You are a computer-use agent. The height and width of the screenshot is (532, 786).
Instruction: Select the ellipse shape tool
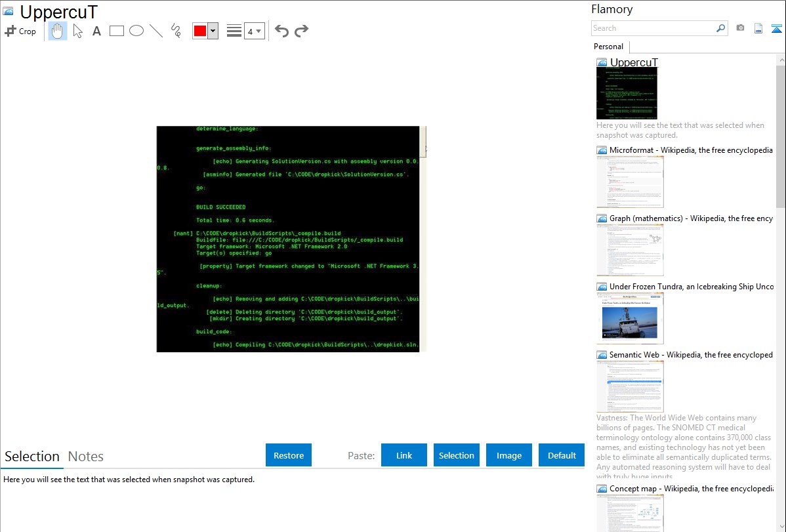136,31
